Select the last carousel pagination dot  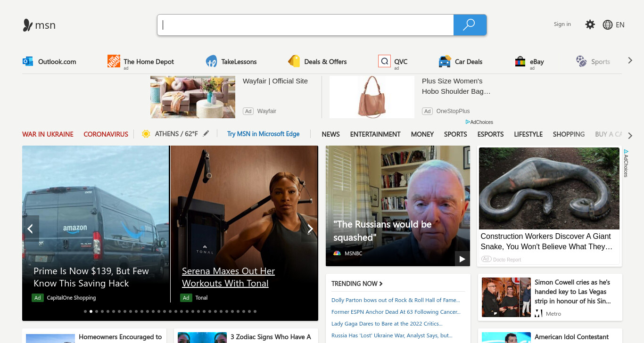(255, 311)
